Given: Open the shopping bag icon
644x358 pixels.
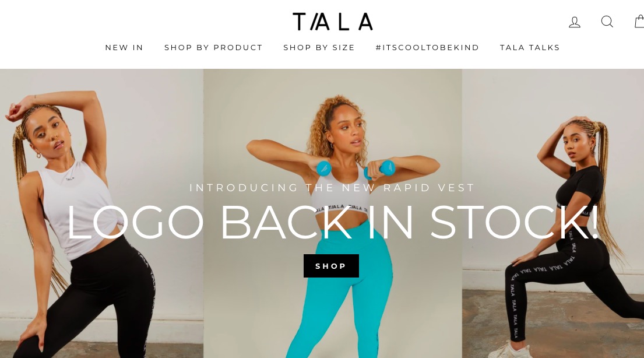Looking at the screenshot, I should point(639,22).
